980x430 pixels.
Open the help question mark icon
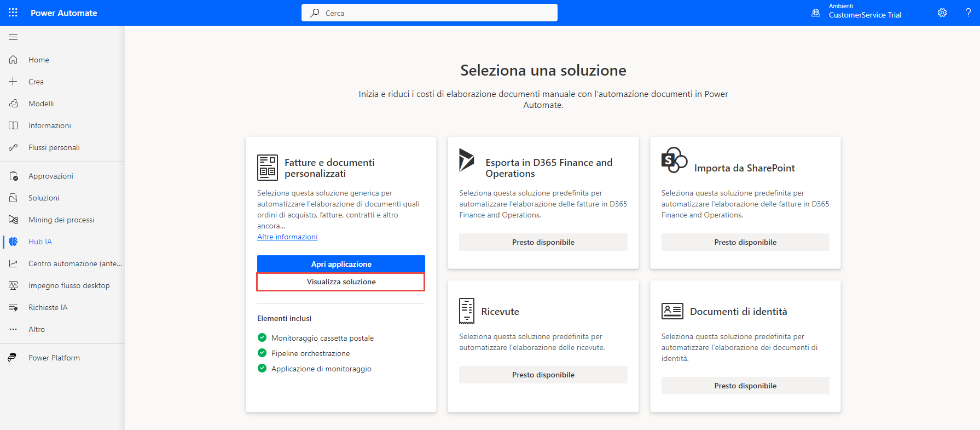pos(968,13)
